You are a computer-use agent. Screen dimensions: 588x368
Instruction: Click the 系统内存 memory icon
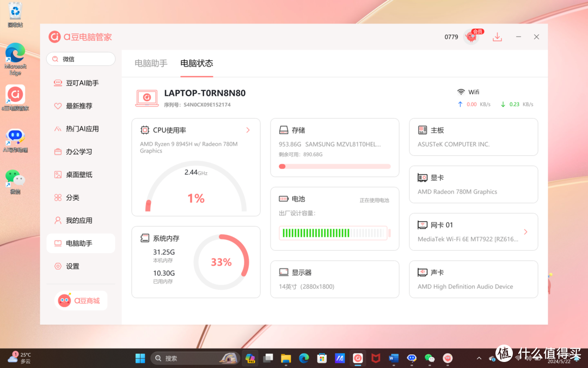(x=145, y=238)
